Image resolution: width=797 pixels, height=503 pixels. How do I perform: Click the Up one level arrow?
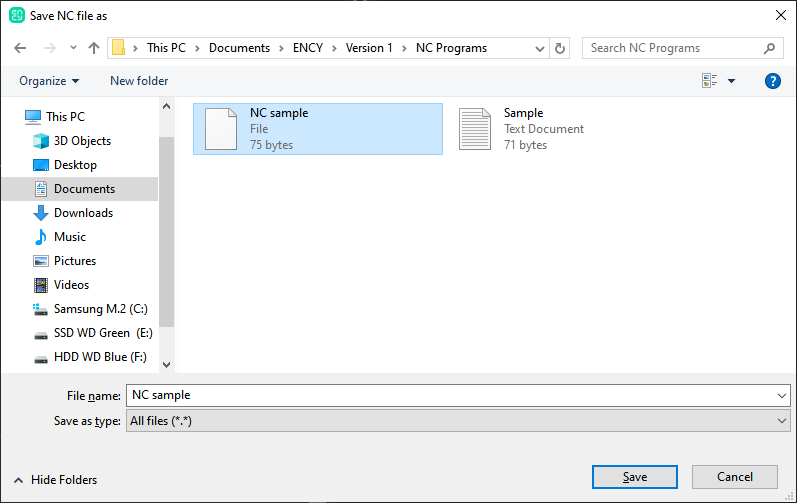pyautogui.click(x=94, y=48)
